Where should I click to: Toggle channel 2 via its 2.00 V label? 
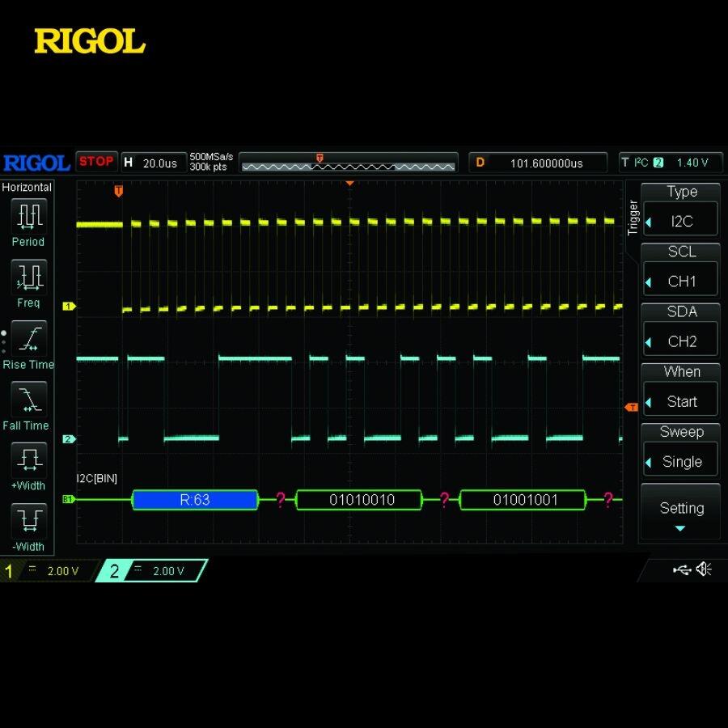(168, 571)
